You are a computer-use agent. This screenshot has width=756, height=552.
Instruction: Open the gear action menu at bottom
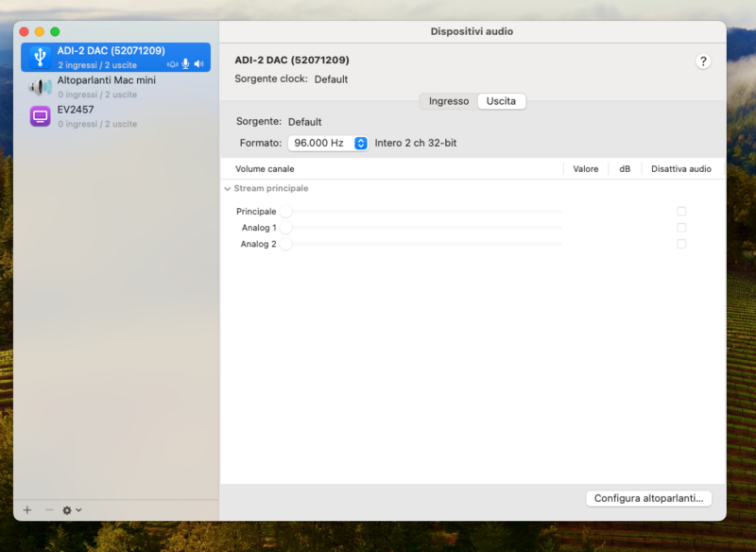tap(68, 510)
